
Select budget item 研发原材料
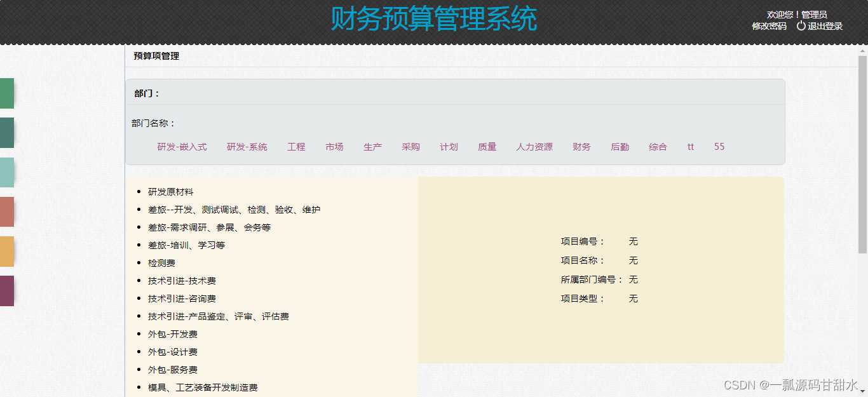171,192
